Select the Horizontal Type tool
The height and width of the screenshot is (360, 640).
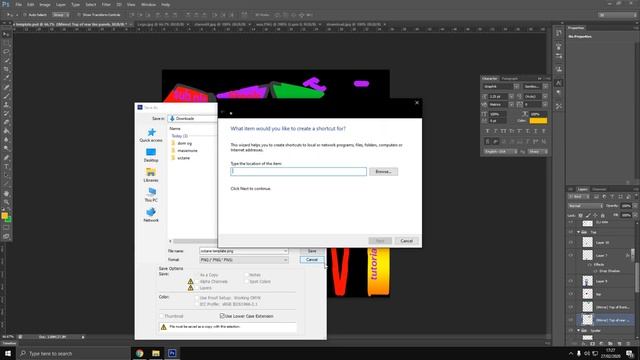(6, 167)
